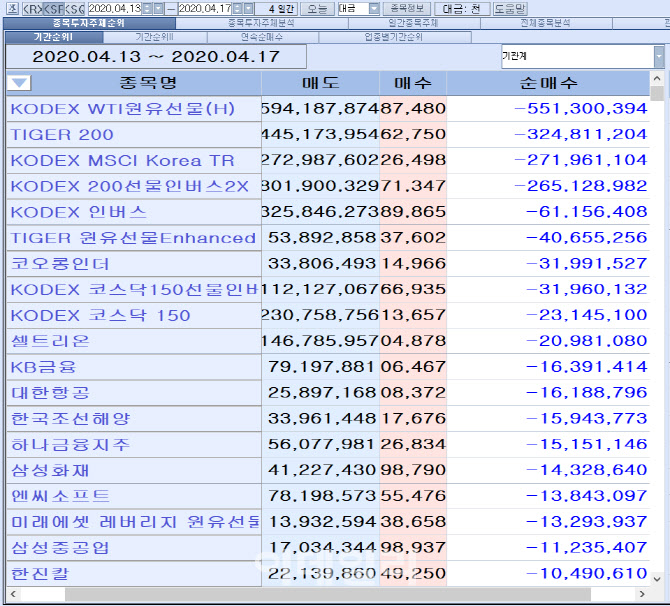
Task: Select the 삼성화재 row
Action: (x=328, y=470)
